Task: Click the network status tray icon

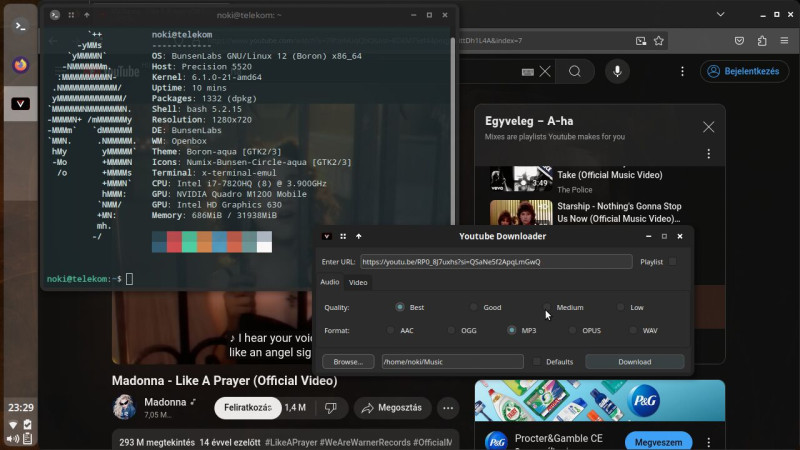Action: [x=13, y=425]
